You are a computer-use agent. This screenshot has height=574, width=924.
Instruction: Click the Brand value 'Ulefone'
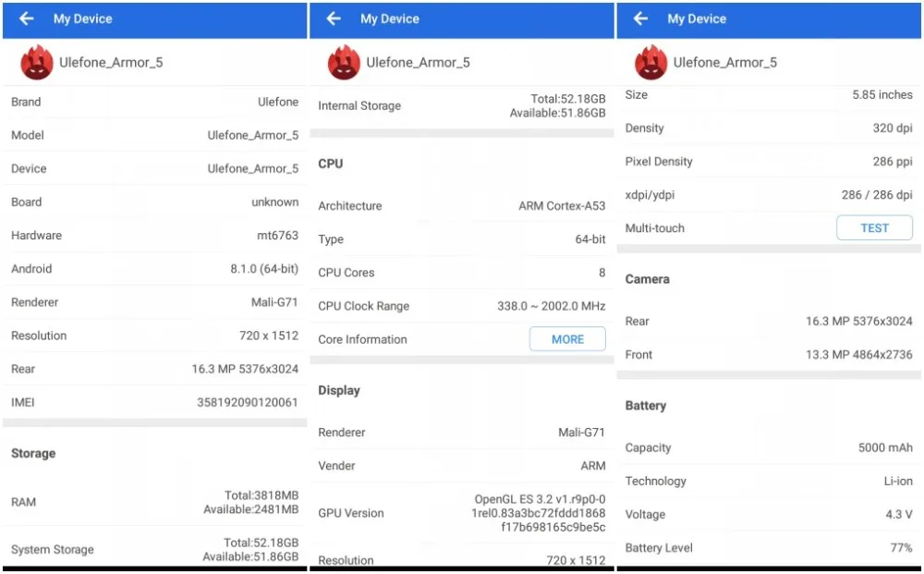pyautogui.click(x=278, y=102)
